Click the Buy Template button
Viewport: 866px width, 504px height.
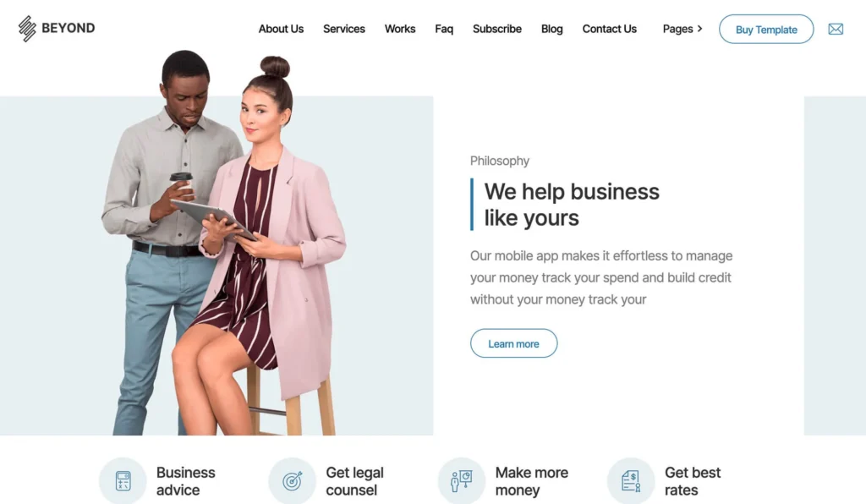(x=766, y=30)
